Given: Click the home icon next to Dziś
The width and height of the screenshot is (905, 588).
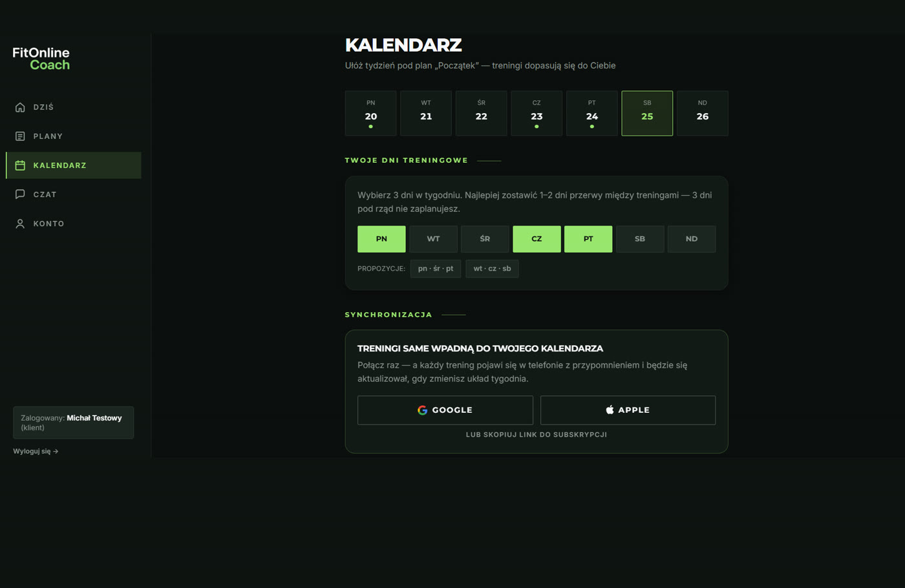Looking at the screenshot, I should [20, 107].
